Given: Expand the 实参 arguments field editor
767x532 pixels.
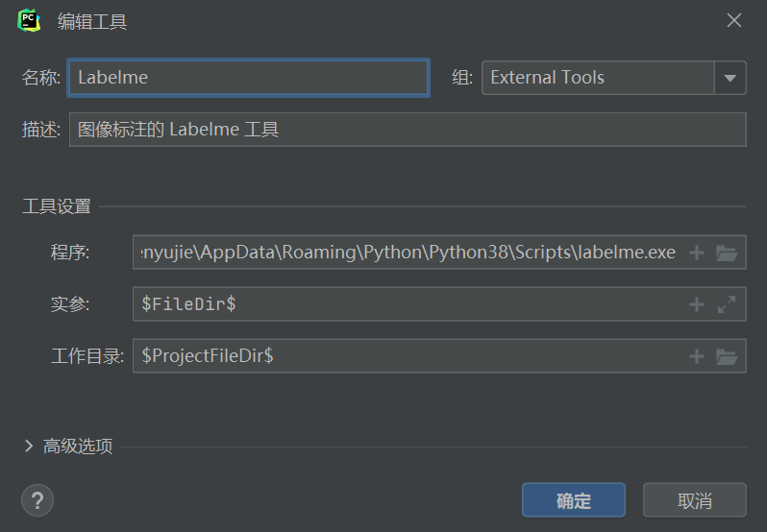Looking at the screenshot, I should (727, 304).
